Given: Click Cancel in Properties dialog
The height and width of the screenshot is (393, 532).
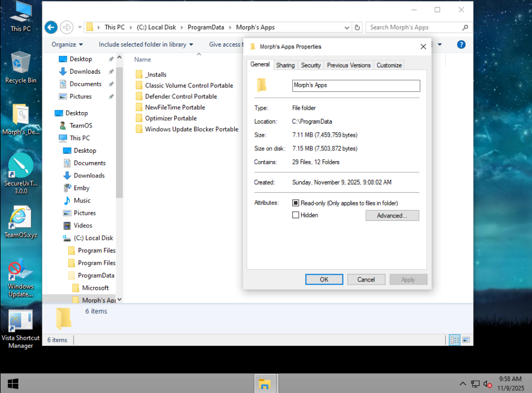Looking at the screenshot, I should 366,279.
